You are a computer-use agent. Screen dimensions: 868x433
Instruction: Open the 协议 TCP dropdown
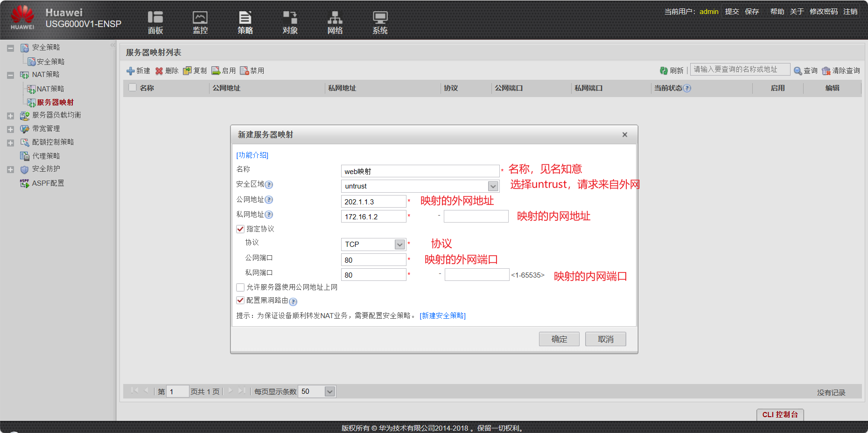coord(399,244)
